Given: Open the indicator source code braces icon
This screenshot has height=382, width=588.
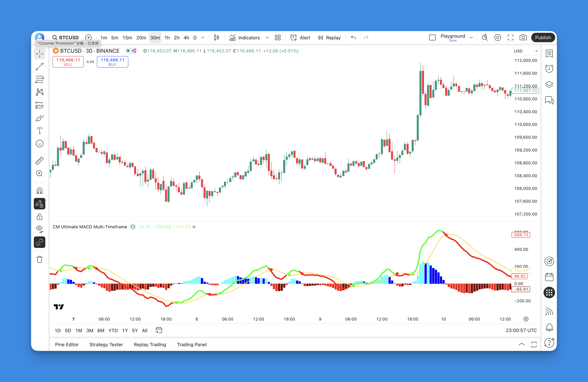Looking at the screenshot, I should point(133,226).
